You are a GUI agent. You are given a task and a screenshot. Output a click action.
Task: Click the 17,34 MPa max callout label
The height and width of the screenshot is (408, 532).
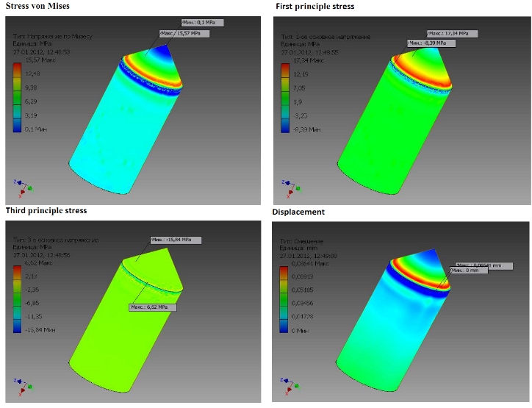pos(452,34)
